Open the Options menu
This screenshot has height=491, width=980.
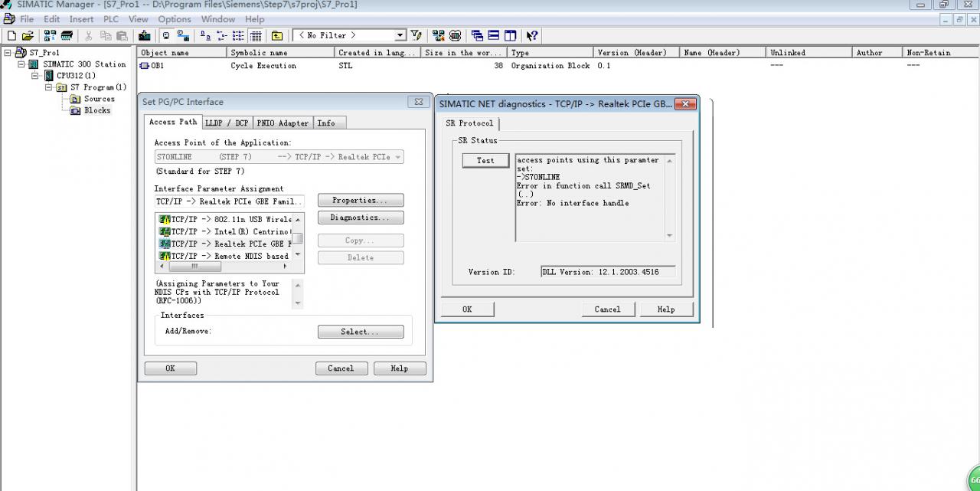pyautogui.click(x=175, y=19)
